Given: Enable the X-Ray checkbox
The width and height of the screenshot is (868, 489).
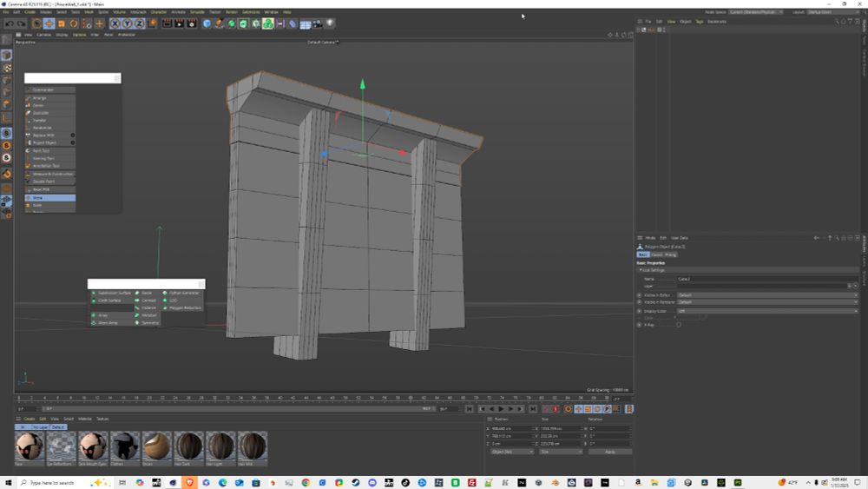Looking at the screenshot, I should tap(679, 325).
